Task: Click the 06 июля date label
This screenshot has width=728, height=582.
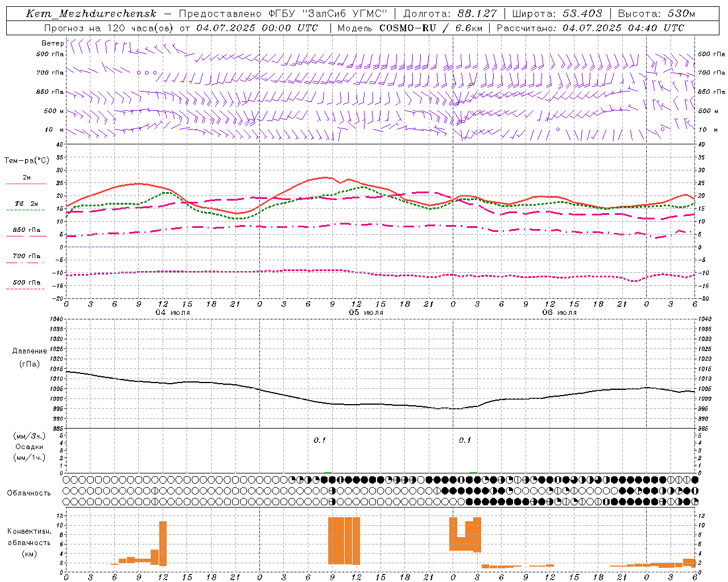Action: click(x=560, y=313)
